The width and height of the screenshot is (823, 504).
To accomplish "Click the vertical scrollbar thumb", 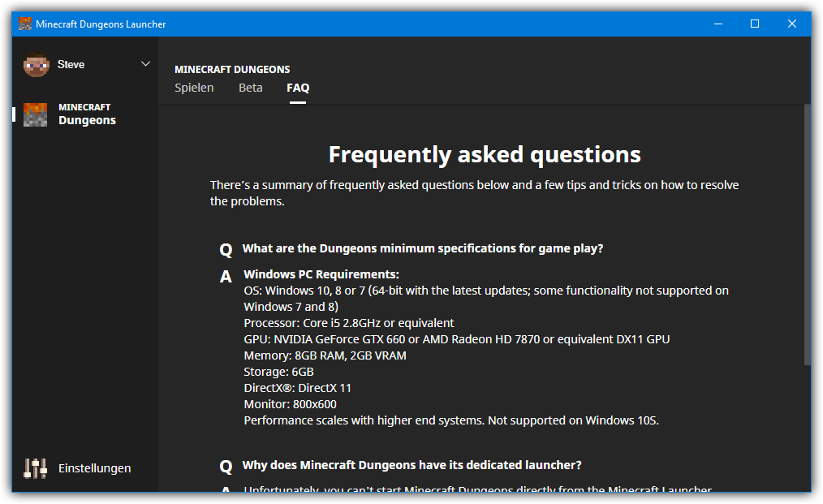I will (808, 235).
